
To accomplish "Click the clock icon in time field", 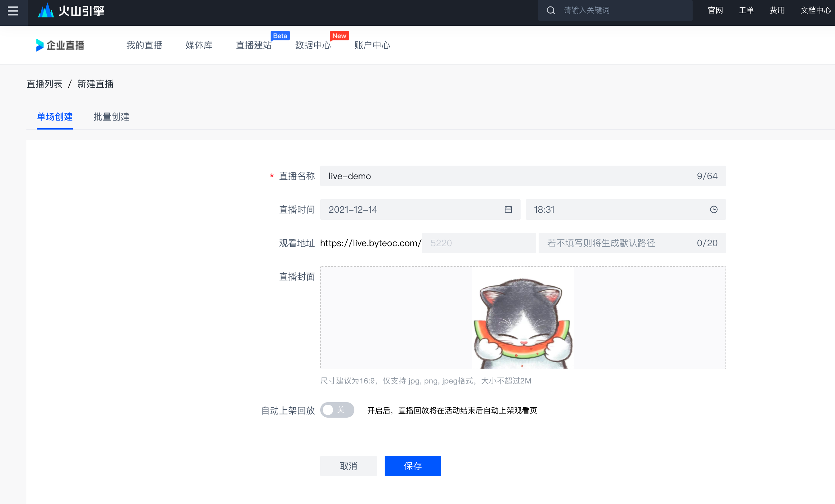I will tap(713, 209).
